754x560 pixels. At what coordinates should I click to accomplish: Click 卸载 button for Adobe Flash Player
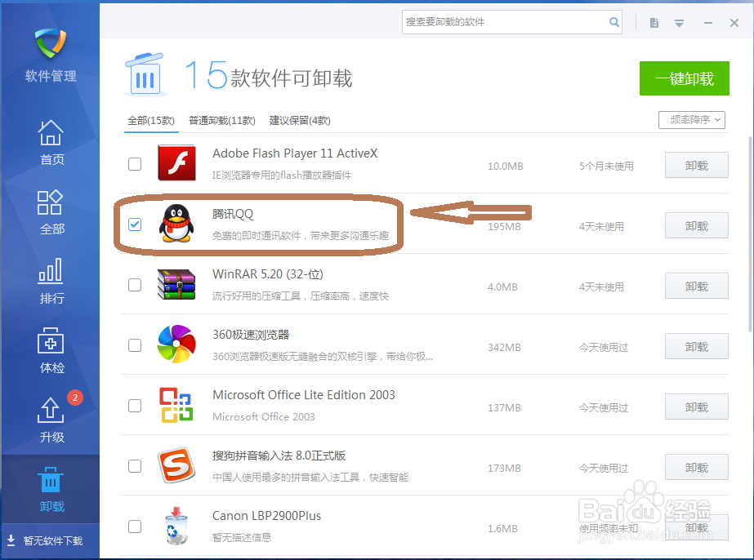pos(696,166)
